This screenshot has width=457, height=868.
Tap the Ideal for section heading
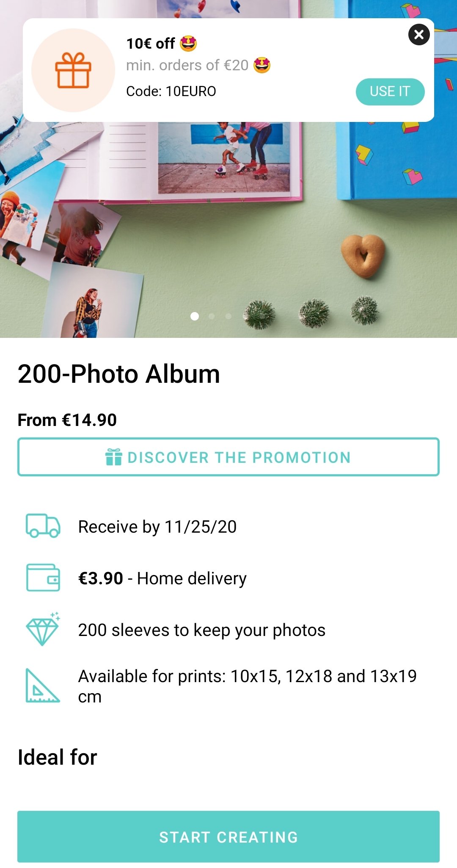coord(58,757)
